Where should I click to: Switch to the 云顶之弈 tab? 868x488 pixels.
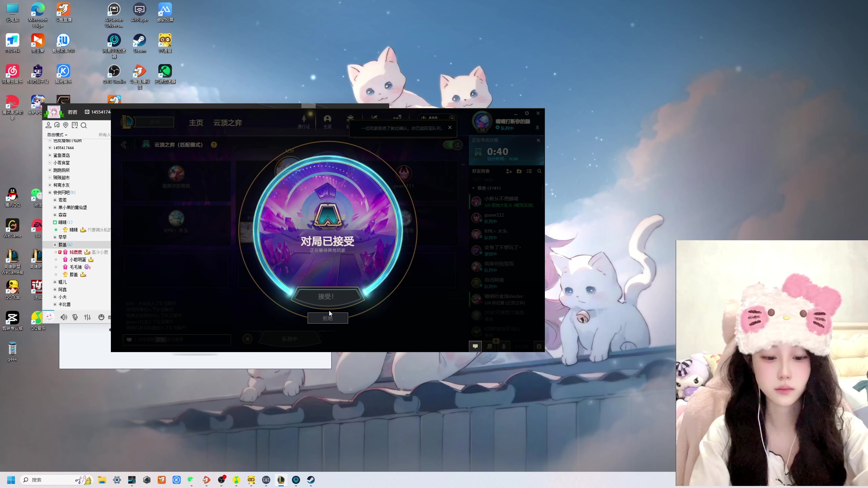point(228,123)
